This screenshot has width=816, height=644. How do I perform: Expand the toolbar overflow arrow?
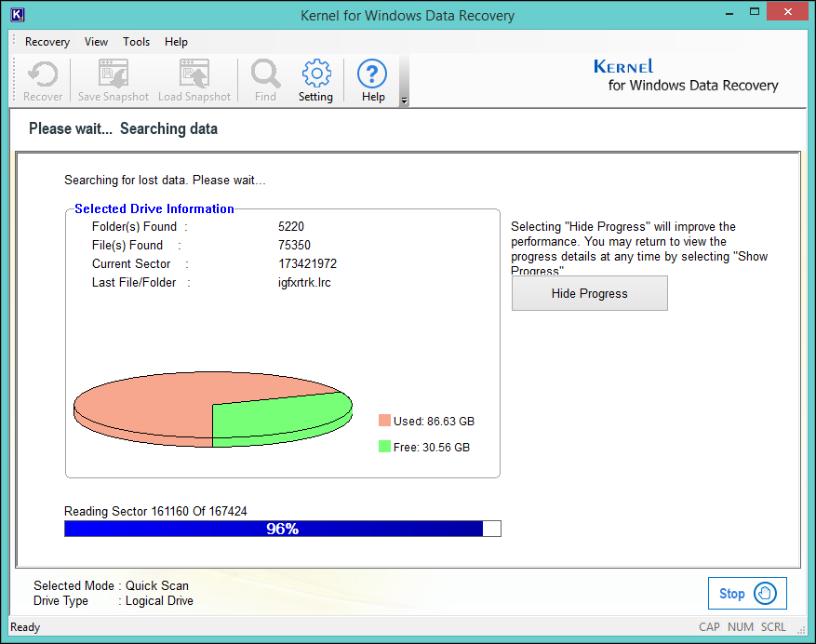405,101
